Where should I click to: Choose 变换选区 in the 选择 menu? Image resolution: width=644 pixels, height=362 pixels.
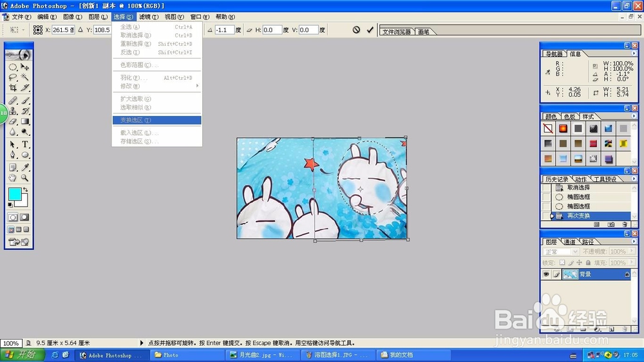[x=157, y=120]
